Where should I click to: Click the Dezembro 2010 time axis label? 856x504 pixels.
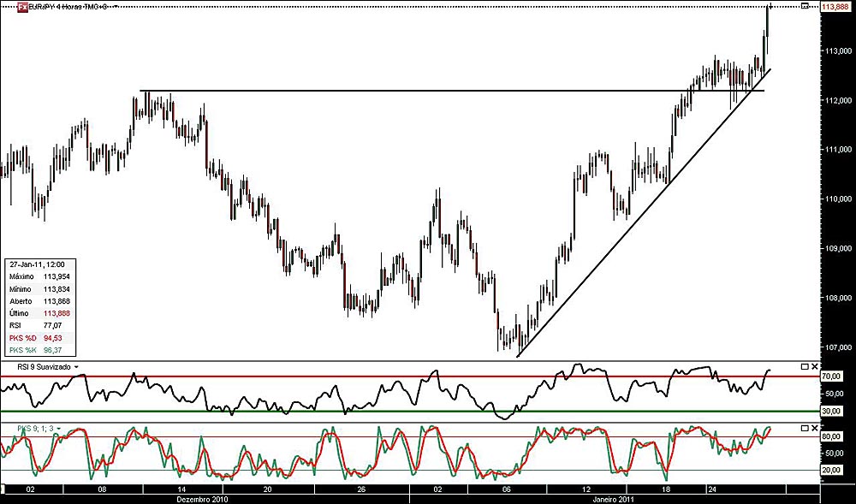coord(202,499)
